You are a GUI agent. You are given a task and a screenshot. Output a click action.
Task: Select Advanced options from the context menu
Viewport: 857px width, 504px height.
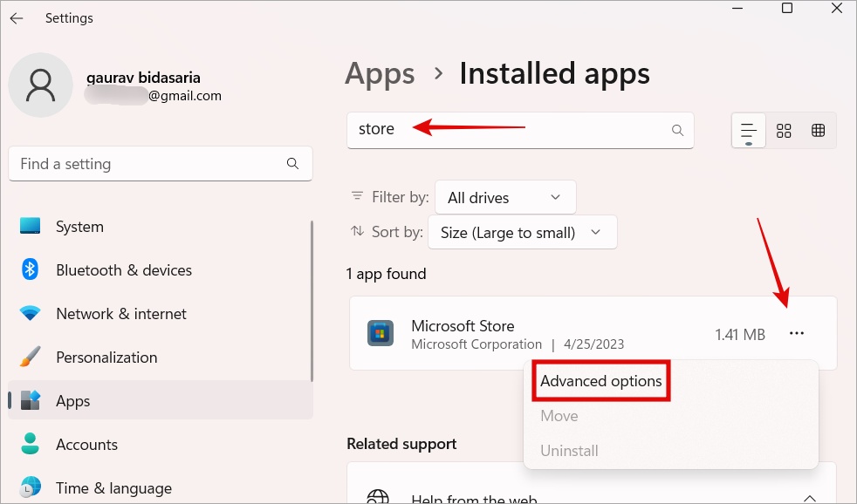coord(600,381)
